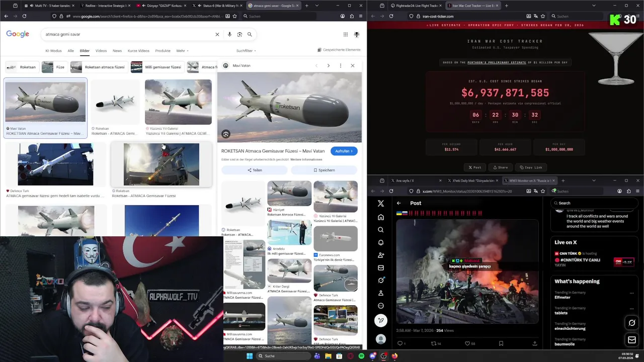Image resolution: width=644 pixels, height=362 pixels.
Task: Open X More circle menu icon
Action: point(381,306)
